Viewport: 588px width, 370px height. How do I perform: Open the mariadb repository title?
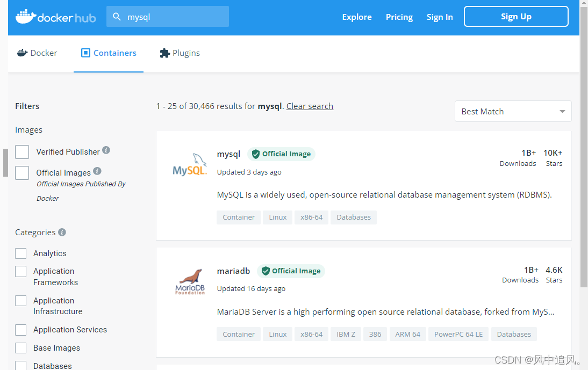pyautogui.click(x=233, y=271)
